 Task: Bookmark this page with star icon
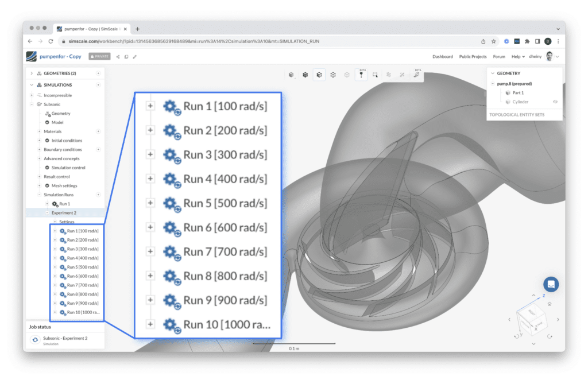point(494,41)
